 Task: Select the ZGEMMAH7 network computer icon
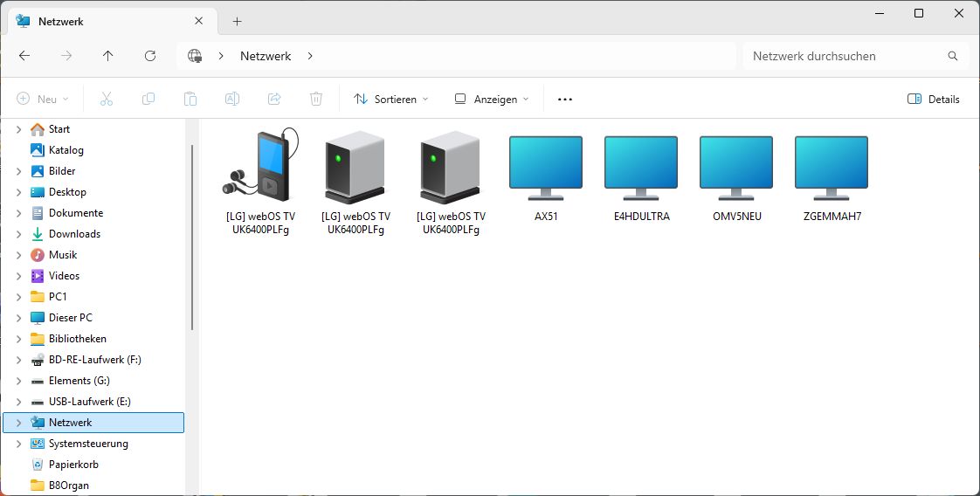pos(832,164)
